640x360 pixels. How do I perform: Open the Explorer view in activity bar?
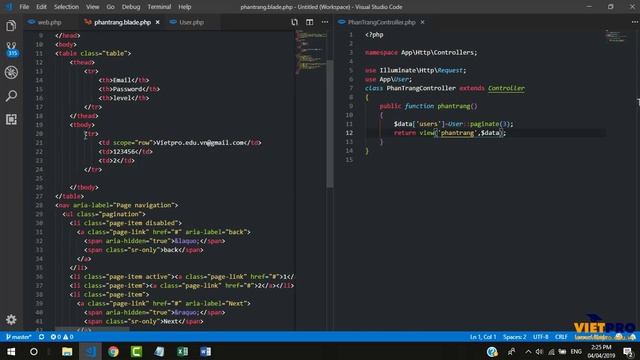(x=11, y=26)
